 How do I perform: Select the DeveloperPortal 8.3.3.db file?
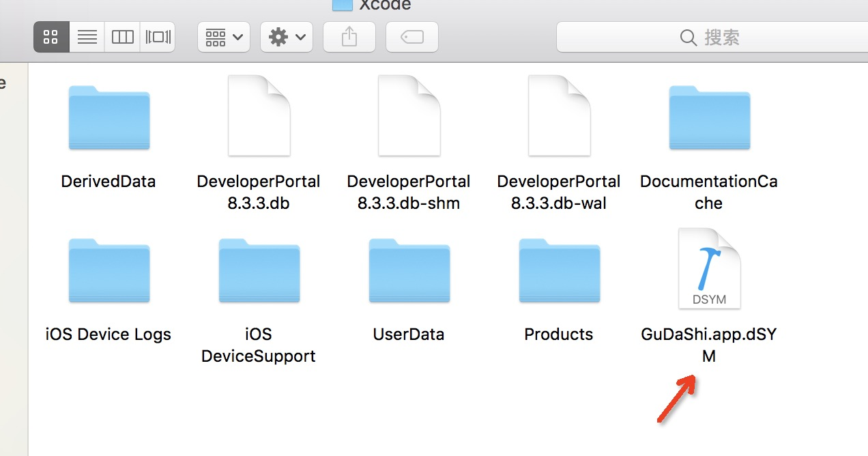tap(259, 117)
